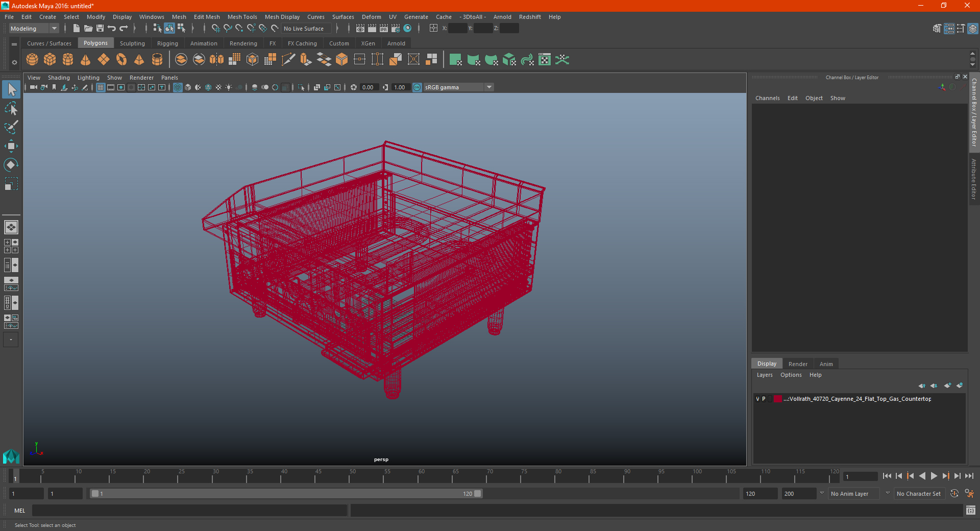Create a polygon pyramid from the shelf
Viewport: 980px width, 531px height.
139,60
